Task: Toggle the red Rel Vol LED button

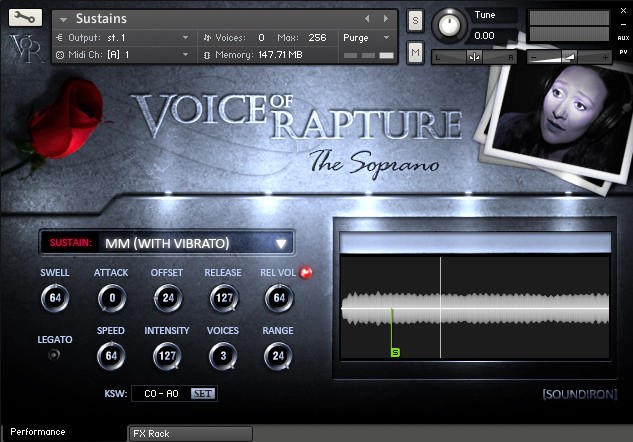Action: pos(306,272)
